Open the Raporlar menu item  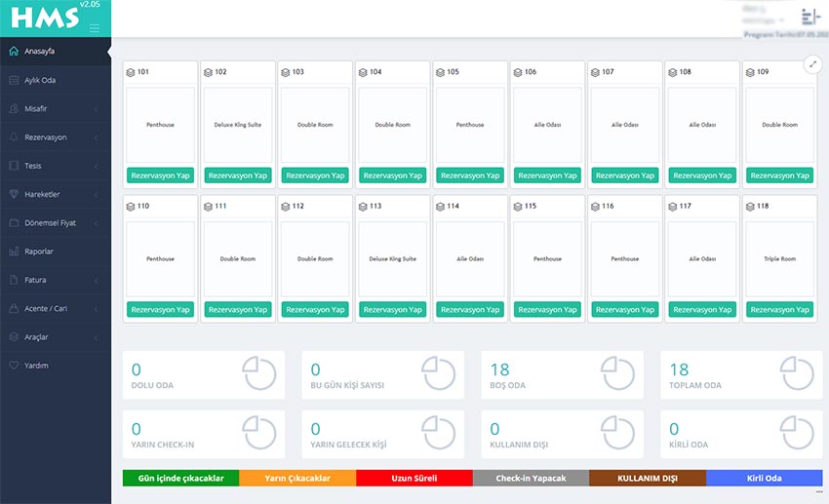(56, 252)
